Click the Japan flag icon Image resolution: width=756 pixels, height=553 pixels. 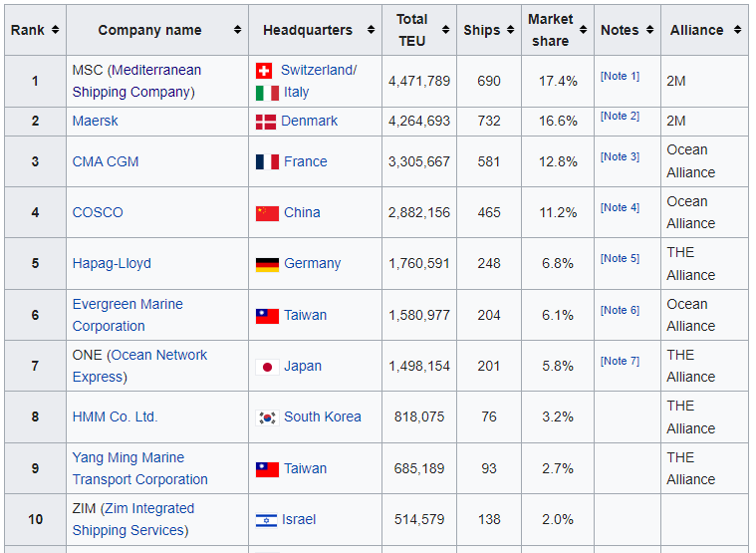266,367
